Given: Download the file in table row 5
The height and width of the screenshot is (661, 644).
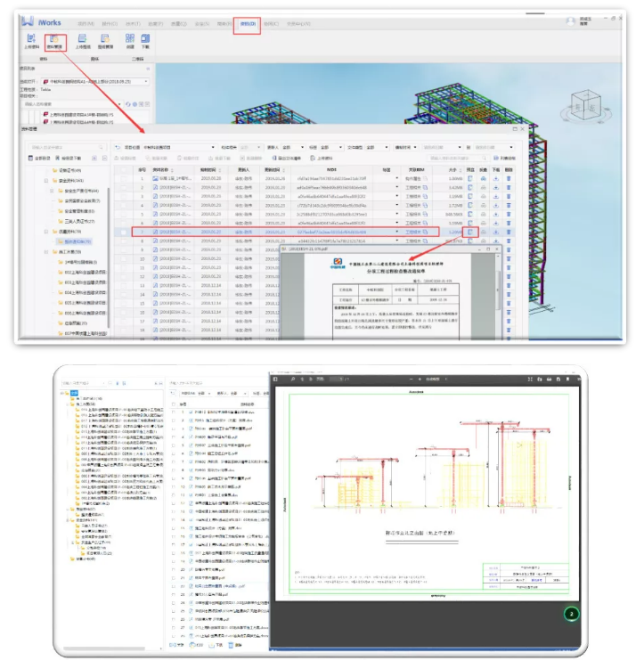Looking at the screenshot, I should (496, 214).
